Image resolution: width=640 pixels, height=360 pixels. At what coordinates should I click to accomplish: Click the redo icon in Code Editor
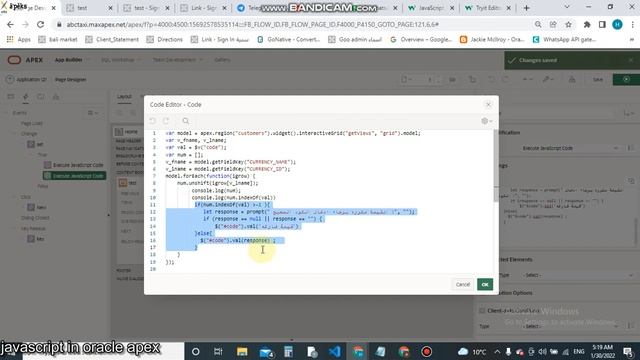click(x=166, y=121)
